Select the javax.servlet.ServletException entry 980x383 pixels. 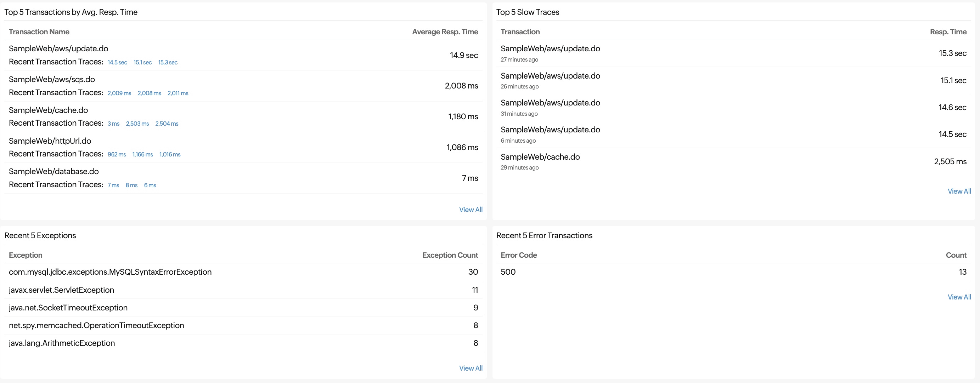click(x=61, y=290)
